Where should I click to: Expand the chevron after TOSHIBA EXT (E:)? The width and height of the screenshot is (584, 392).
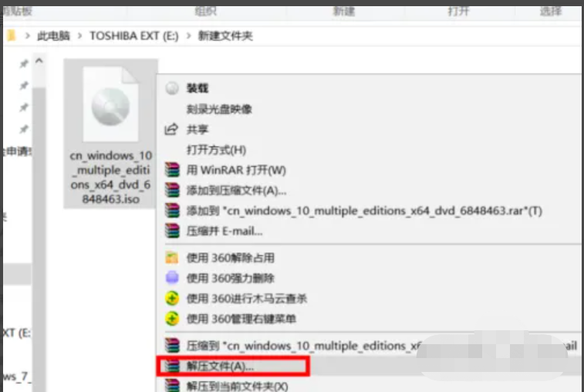pyautogui.click(x=189, y=35)
